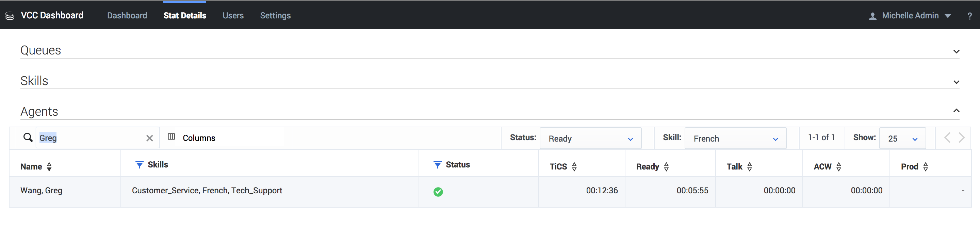The image size is (980, 226).
Task: Click the Status column filter icon
Action: coord(438,165)
